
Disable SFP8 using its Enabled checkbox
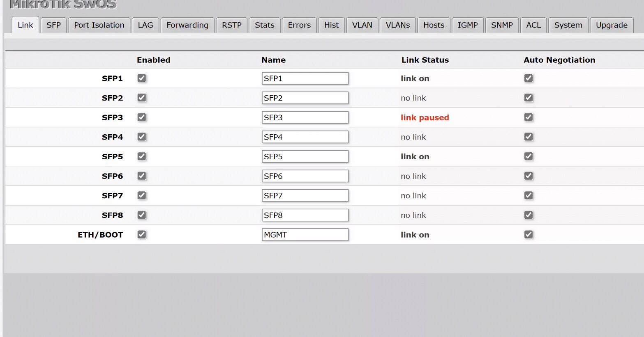142,215
